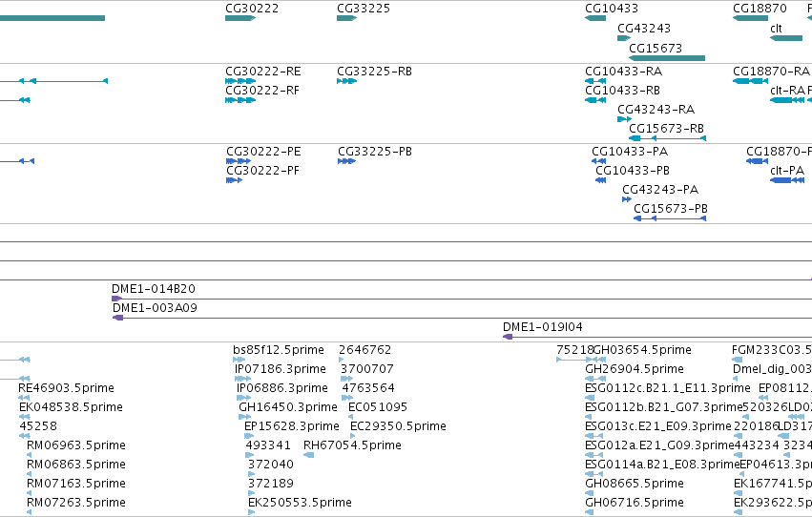Open EST EP15628.3prime

click(292, 426)
